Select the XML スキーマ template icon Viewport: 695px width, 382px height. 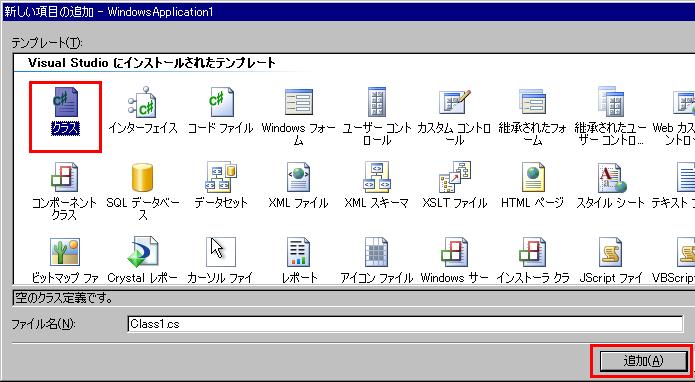click(x=377, y=177)
